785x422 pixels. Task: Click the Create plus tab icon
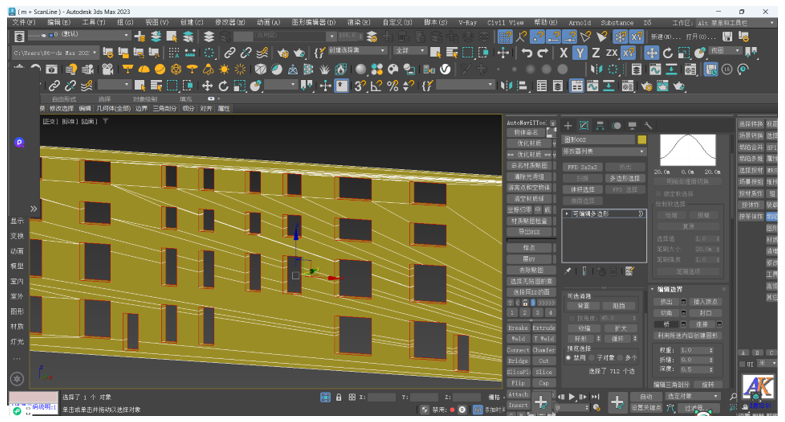click(x=569, y=126)
